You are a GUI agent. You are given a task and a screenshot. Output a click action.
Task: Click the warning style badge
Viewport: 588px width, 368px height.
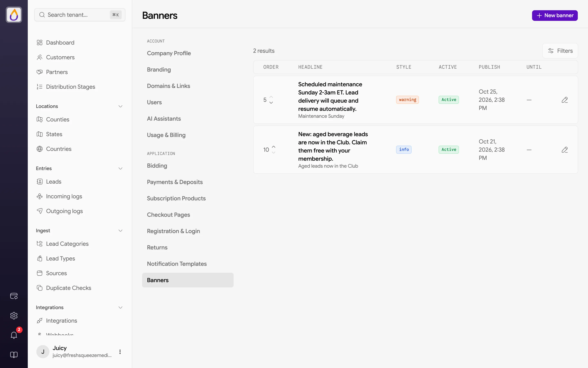point(408,100)
